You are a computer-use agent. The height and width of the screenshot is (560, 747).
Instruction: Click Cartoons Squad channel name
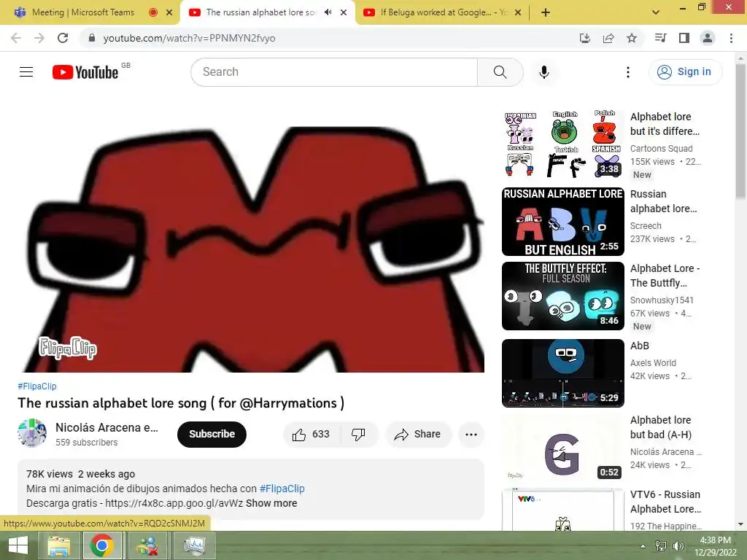(x=661, y=149)
